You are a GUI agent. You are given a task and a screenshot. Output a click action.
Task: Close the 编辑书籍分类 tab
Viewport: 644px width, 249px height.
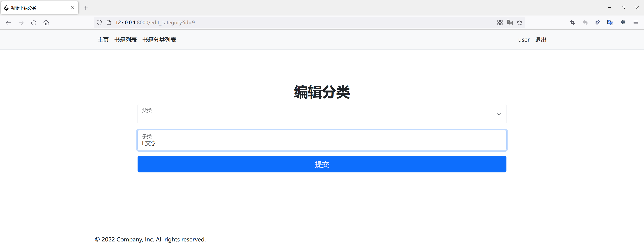click(73, 8)
